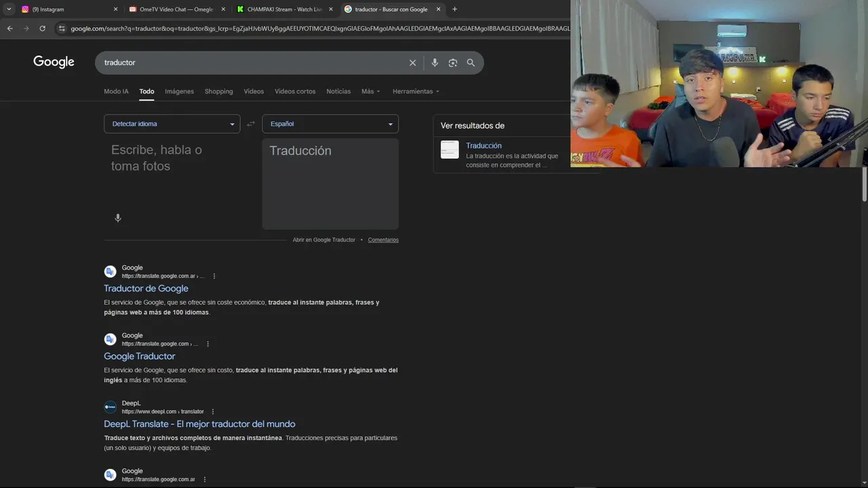Viewport: 868px width, 488px height.
Task: Click the page vertical scrollbar
Action: click(864, 184)
